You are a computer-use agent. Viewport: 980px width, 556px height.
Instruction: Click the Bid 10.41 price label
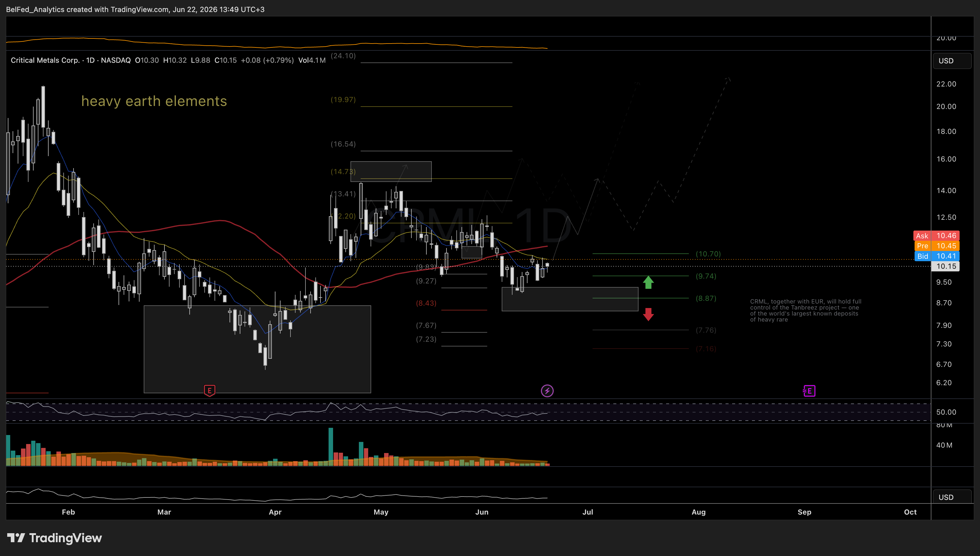[x=936, y=256]
